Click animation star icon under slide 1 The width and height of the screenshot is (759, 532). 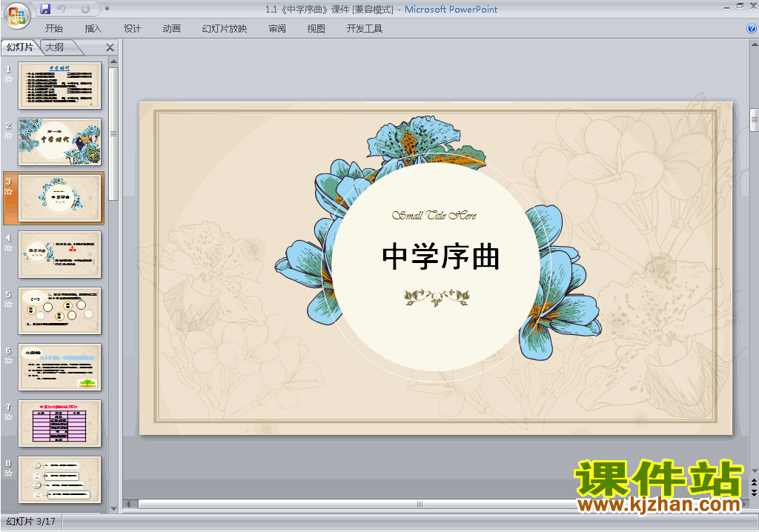click(x=8, y=79)
